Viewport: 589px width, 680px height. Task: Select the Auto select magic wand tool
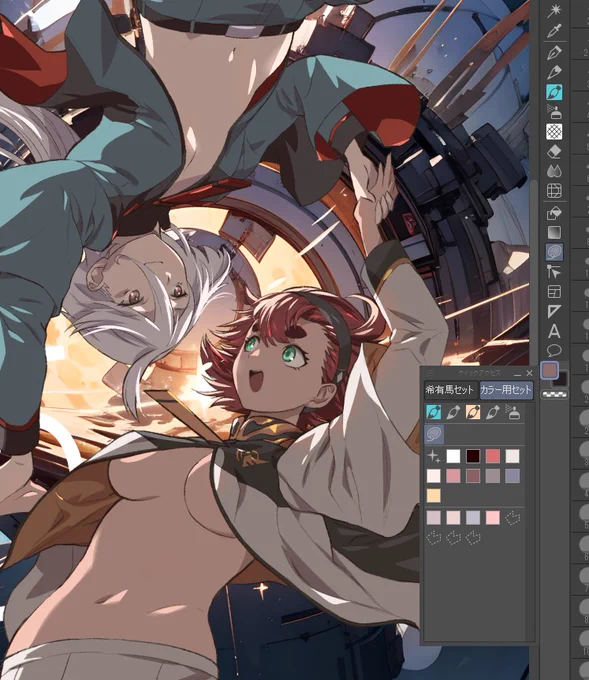point(554,10)
